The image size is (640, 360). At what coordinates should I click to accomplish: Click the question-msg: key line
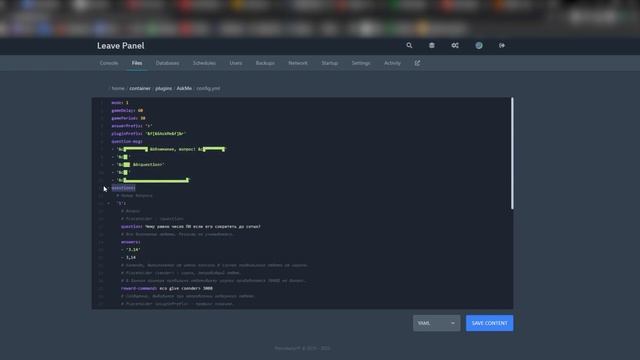pyautogui.click(x=127, y=141)
